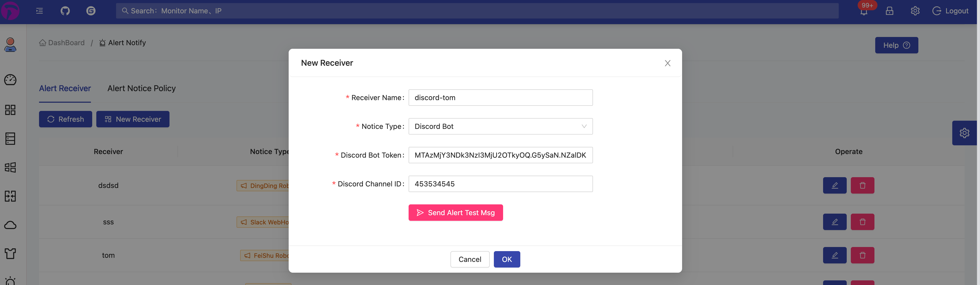
Task: Click the hamburger menu icon
Action: pos(39,10)
